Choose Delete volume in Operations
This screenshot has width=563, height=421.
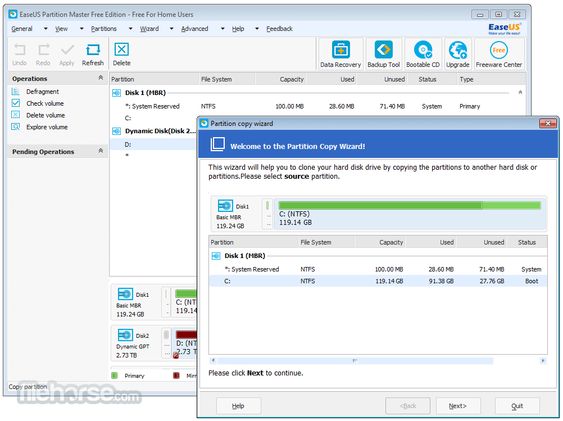[46, 115]
